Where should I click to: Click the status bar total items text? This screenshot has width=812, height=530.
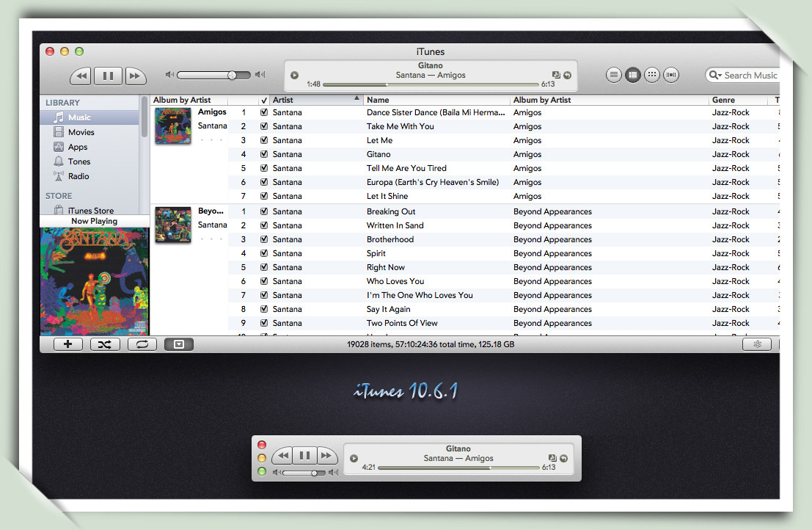(x=431, y=344)
